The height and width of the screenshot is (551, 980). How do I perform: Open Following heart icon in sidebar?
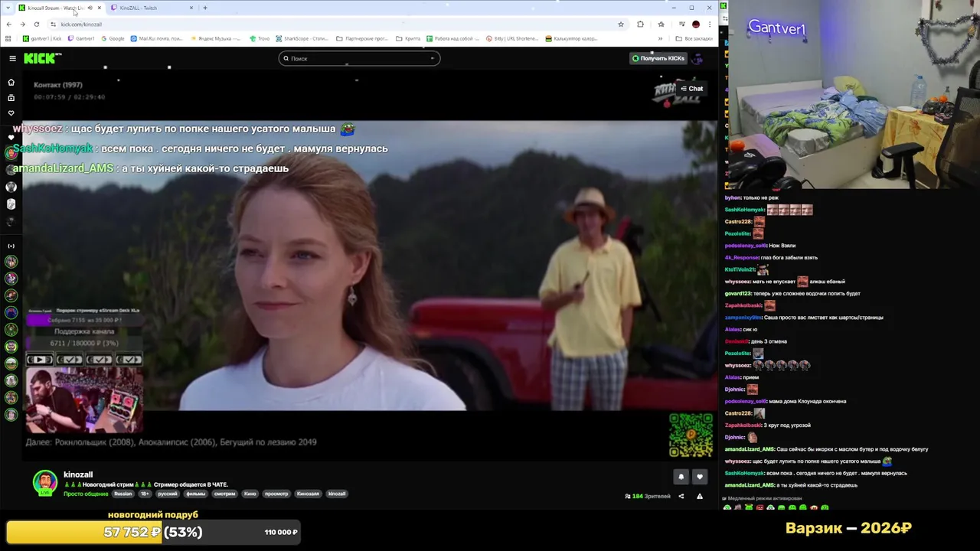[x=11, y=113]
